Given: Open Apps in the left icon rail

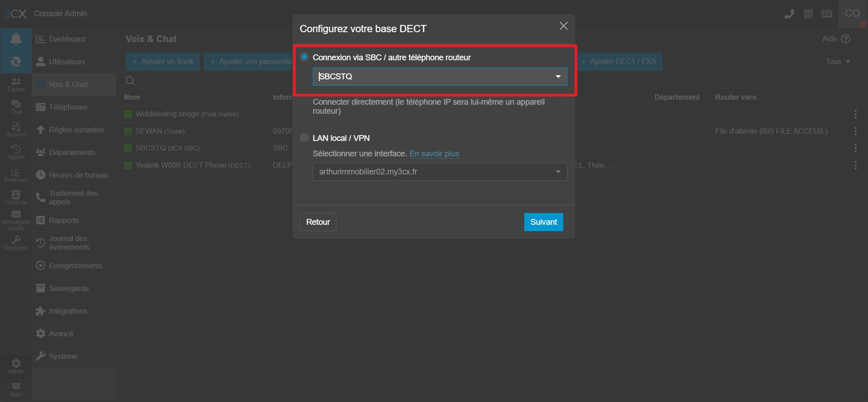Looking at the screenshot, I should (16, 389).
